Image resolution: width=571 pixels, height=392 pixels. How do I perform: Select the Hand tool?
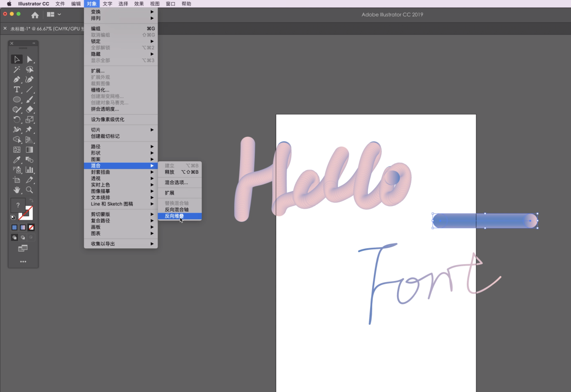17,190
